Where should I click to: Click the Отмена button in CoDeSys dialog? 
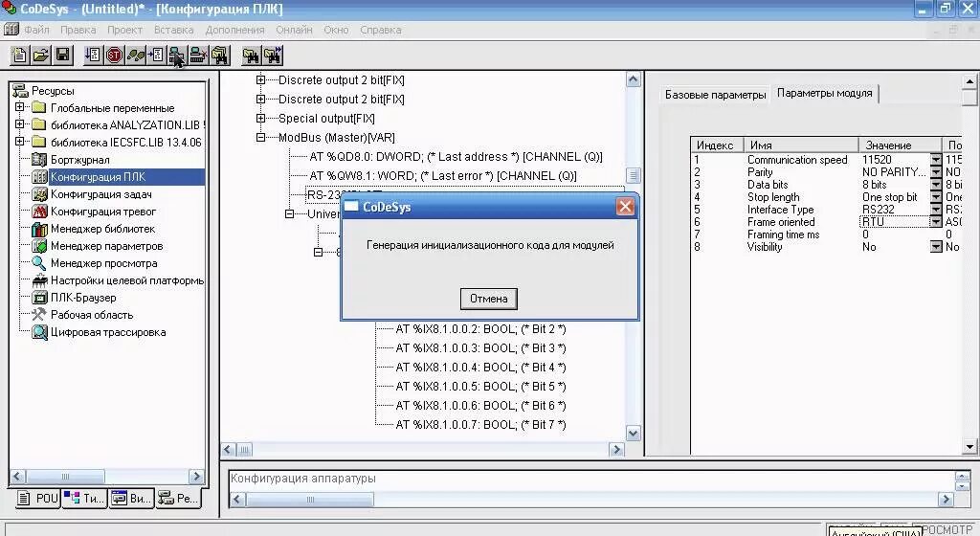pyautogui.click(x=489, y=299)
